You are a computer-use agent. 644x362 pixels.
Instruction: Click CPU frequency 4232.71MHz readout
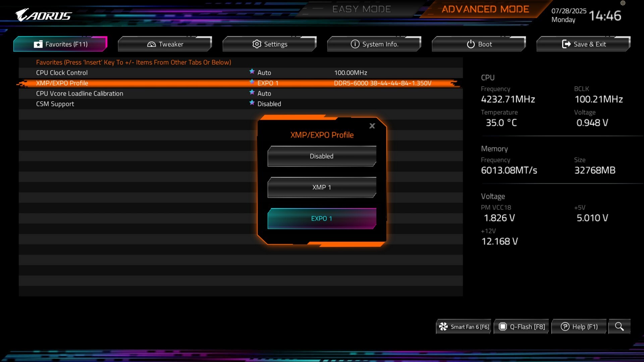[508, 99]
